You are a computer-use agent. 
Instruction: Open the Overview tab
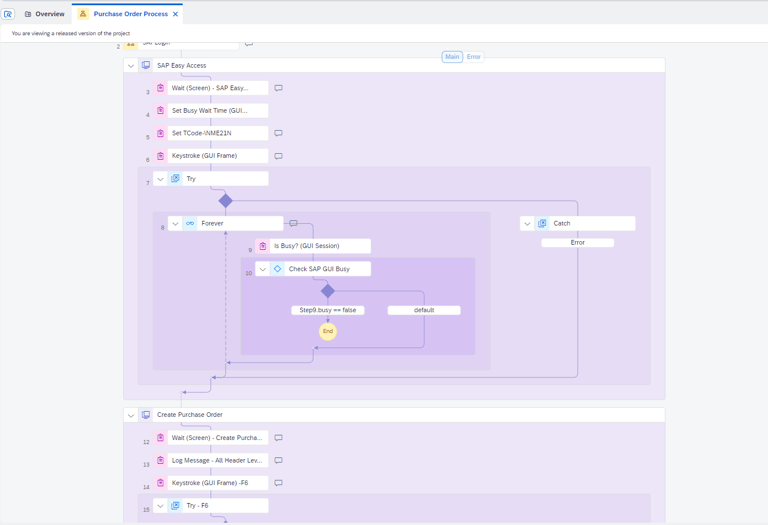tap(45, 14)
